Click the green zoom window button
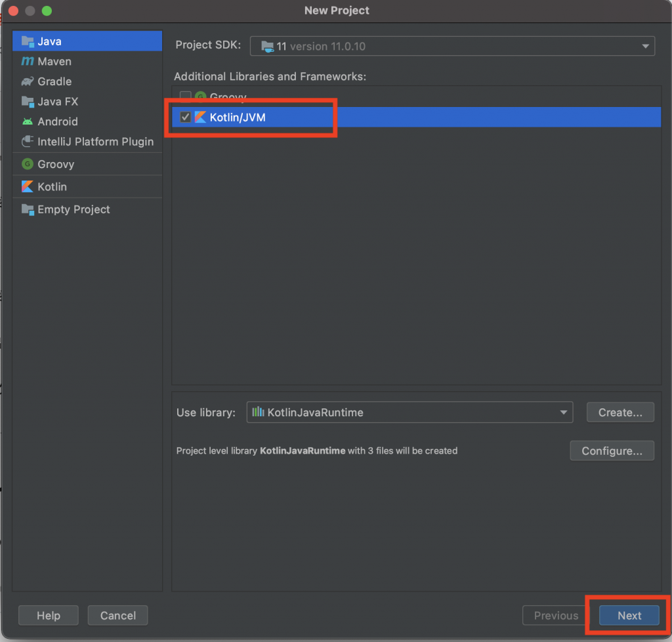The height and width of the screenshot is (642, 672). click(x=47, y=11)
